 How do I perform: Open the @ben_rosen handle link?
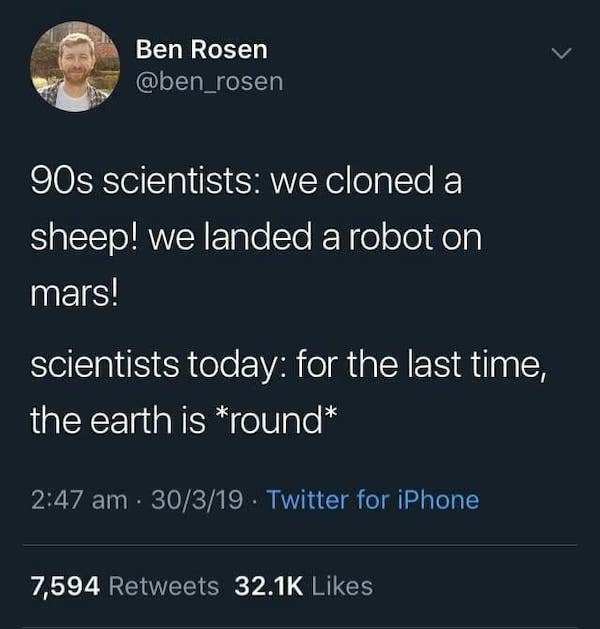pyautogui.click(x=209, y=81)
